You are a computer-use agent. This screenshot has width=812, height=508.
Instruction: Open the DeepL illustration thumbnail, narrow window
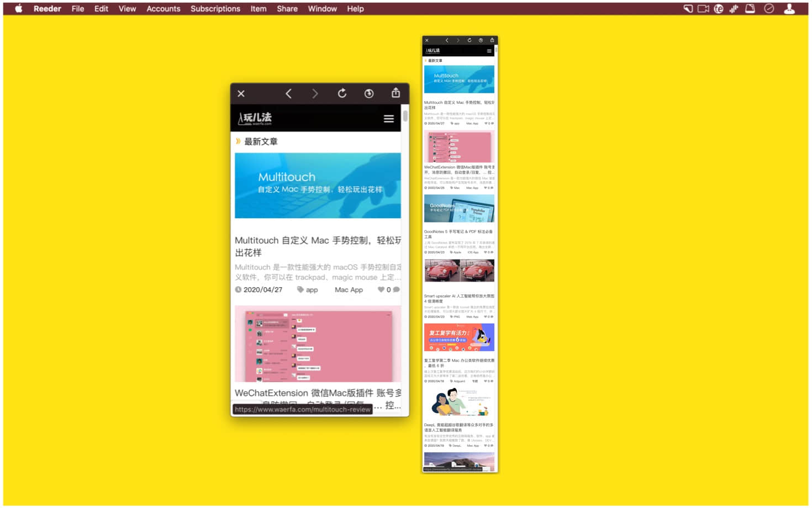(459, 402)
